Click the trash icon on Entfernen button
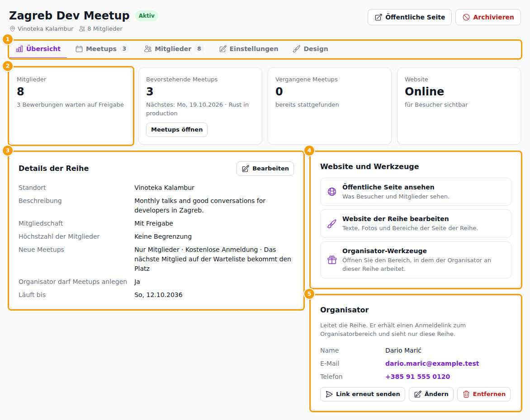 tap(466, 394)
